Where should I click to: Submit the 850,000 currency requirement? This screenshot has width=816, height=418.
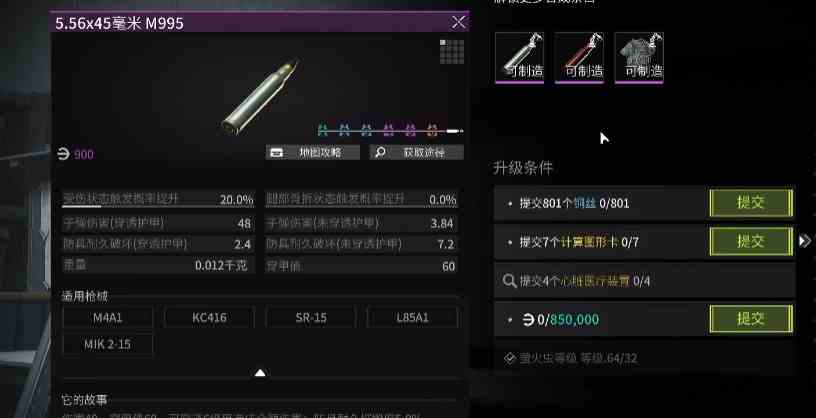(x=751, y=319)
